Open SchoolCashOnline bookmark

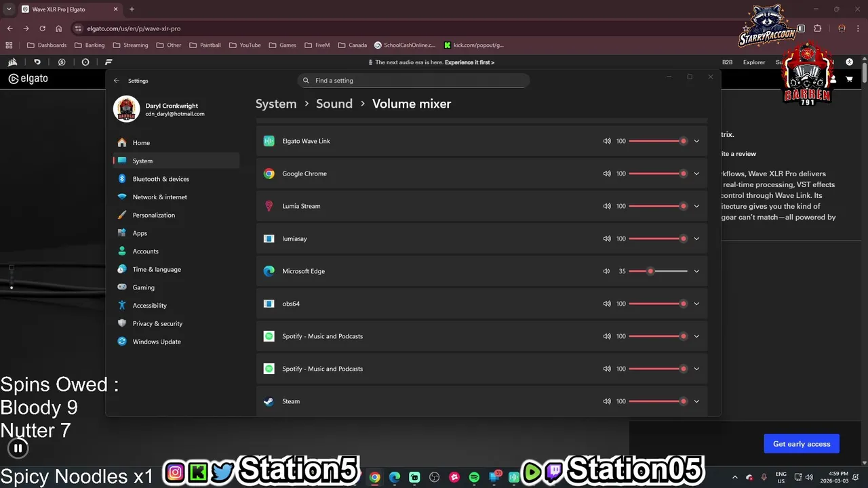click(x=405, y=45)
